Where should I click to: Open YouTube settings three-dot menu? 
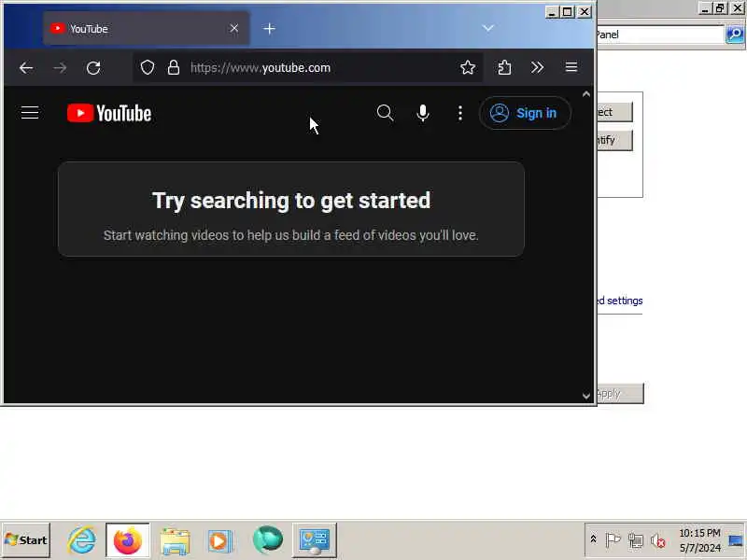click(x=459, y=113)
